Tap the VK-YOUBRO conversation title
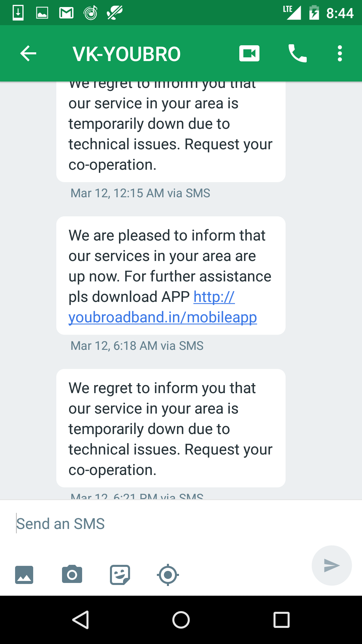Image resolution: width=362 pixels, height=644 pixels. (x=127, y=54)
